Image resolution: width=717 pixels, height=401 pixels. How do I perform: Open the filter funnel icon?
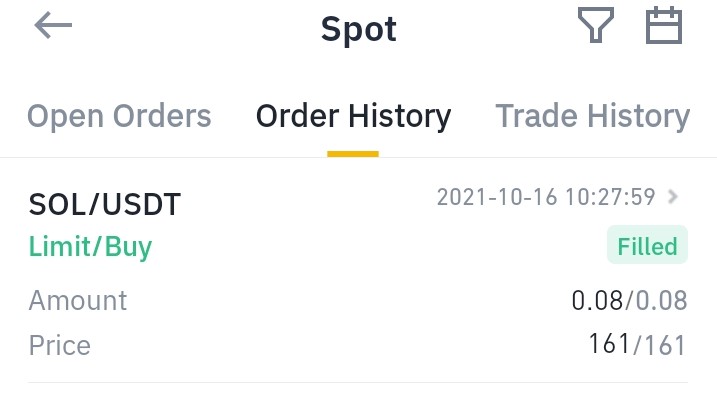click(596, 25)
